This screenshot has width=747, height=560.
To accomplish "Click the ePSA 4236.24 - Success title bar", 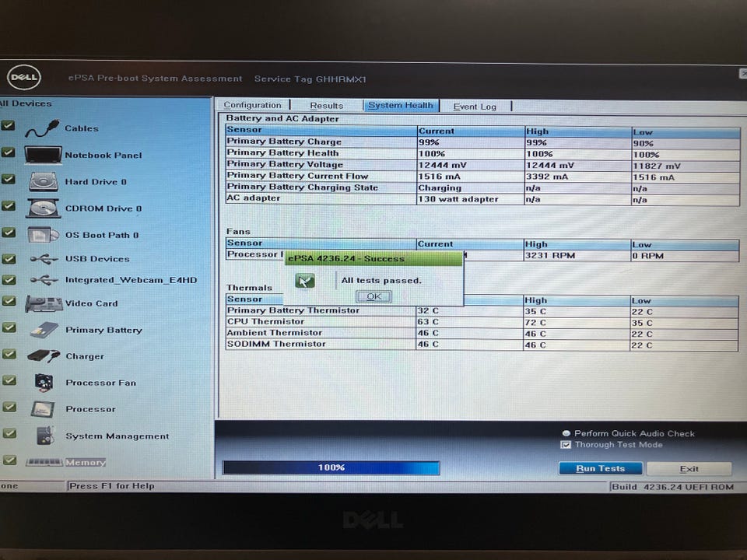I will [x=373, y=258].
